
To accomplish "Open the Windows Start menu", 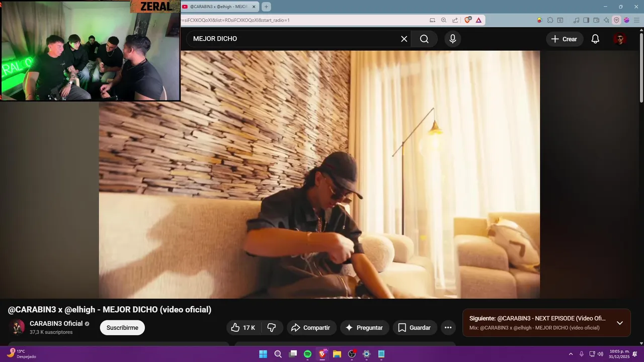I will click(263, 354).
